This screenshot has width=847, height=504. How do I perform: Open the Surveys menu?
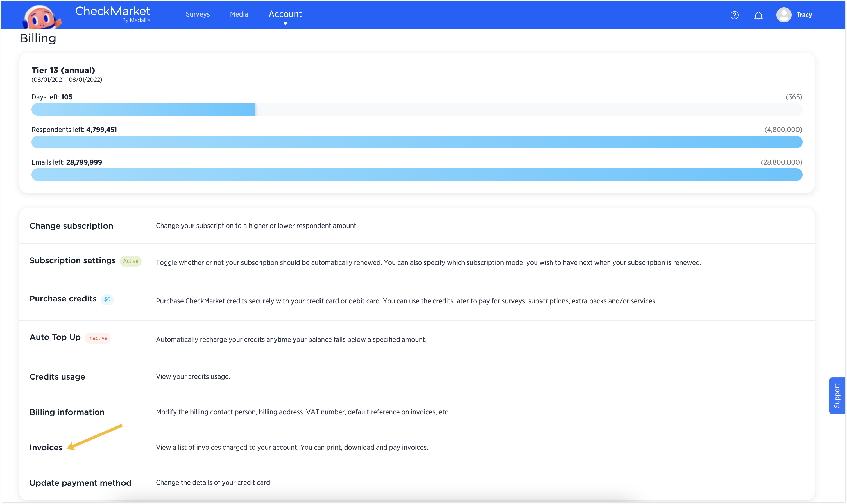tap(198, 14)
